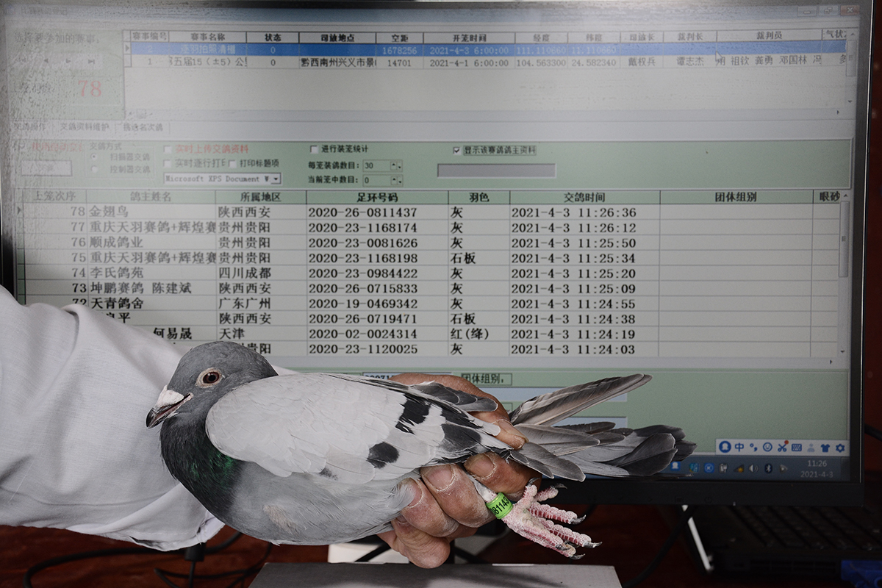Click the Bluetooth icon in system tray
The height and width of the screenshot is (588, 882).
pyautogui.click(x=768, y=467)
